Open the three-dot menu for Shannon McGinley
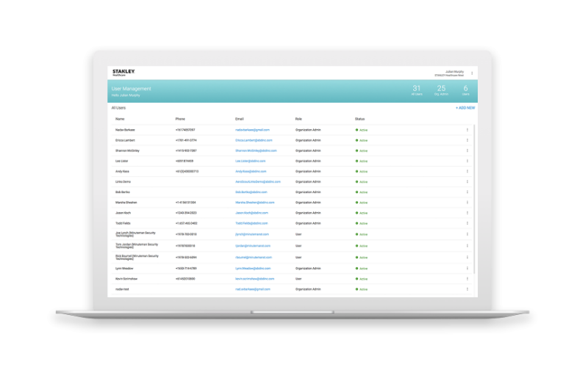Screen dimensions: 588x370 (x=467, y=150)
